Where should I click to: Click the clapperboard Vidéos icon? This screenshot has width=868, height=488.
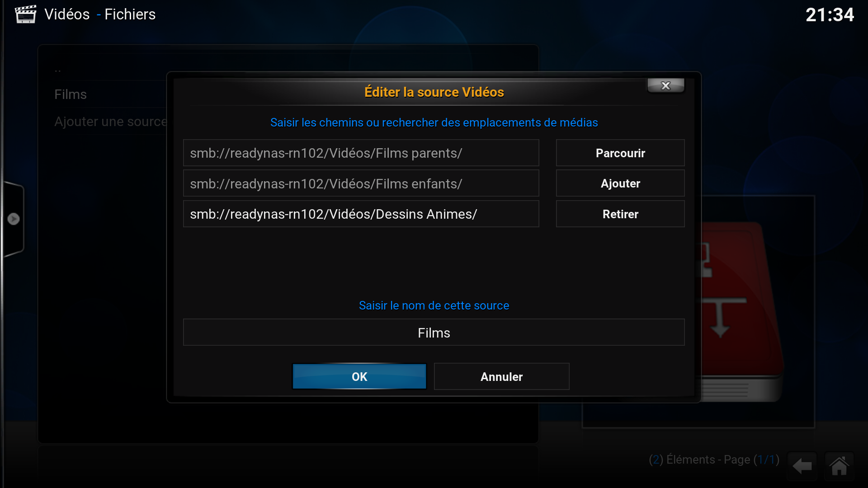point(25,14)
